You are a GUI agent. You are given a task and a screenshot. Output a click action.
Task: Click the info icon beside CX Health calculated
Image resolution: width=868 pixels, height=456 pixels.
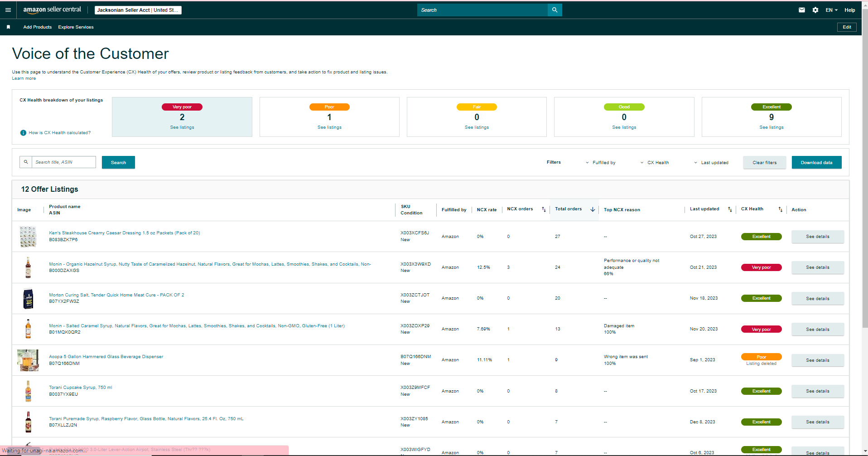(x=23, y=133)
